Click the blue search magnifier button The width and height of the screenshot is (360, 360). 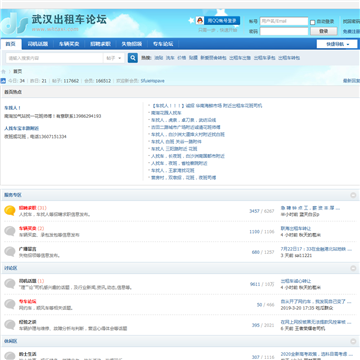(x=133, y=58)
